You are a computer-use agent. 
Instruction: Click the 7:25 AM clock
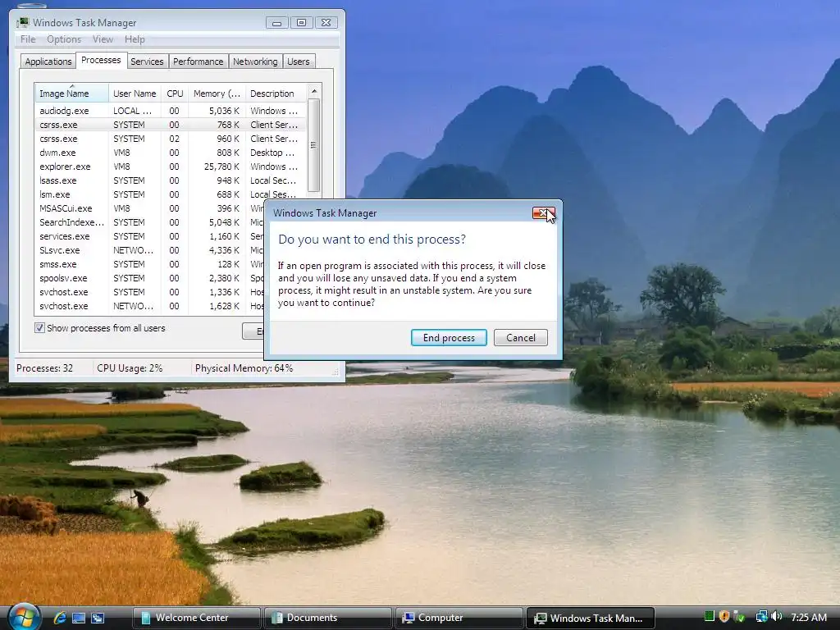click(x=808, y=617)
